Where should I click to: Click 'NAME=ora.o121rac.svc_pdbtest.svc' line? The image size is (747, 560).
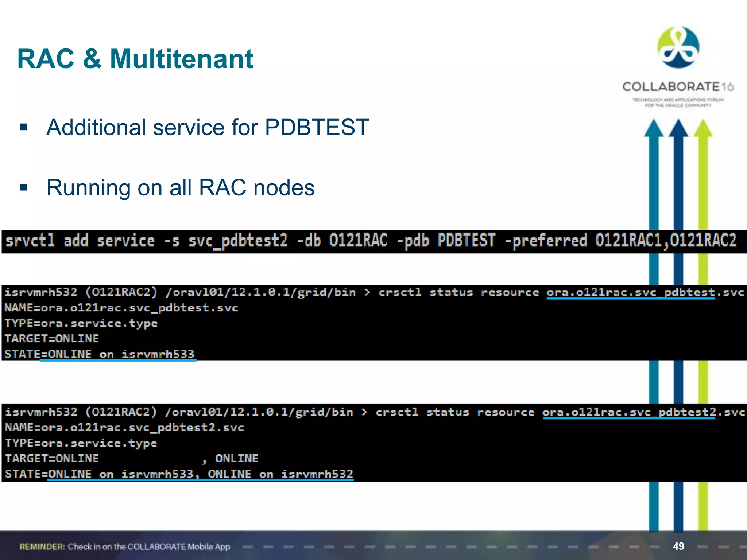click(121, 308)
